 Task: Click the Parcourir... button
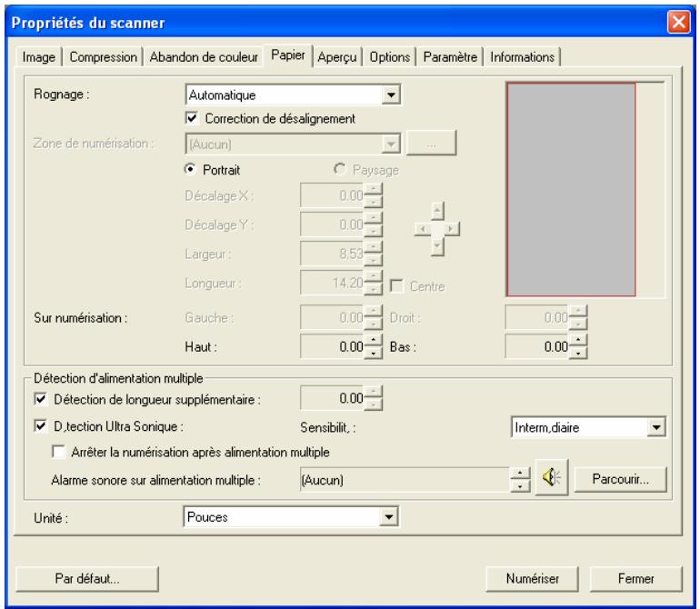pyautogui.click(x=620, y=479)
